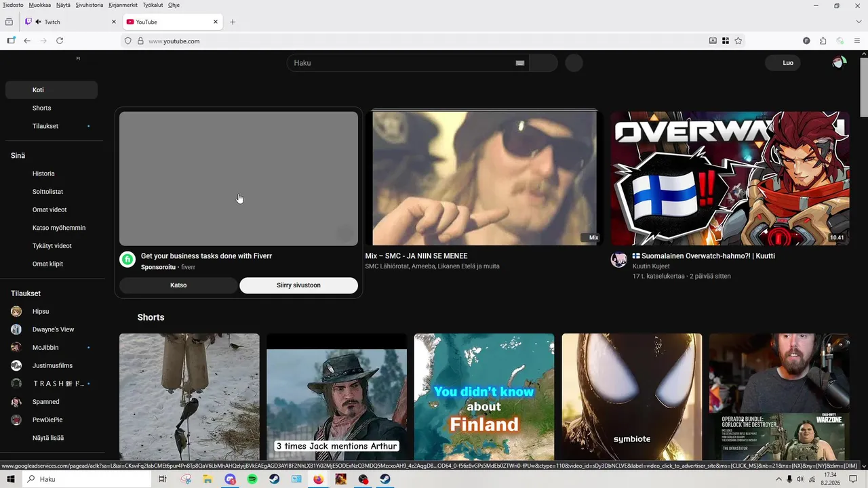Screen dimensions: 868x488
Task: Open the YouTube account avatar menu
Action: [840, 63]
